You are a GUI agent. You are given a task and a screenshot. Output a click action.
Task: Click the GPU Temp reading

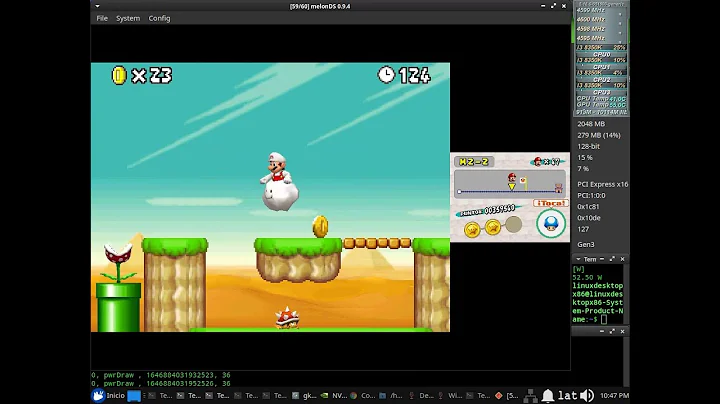[601, 105]
